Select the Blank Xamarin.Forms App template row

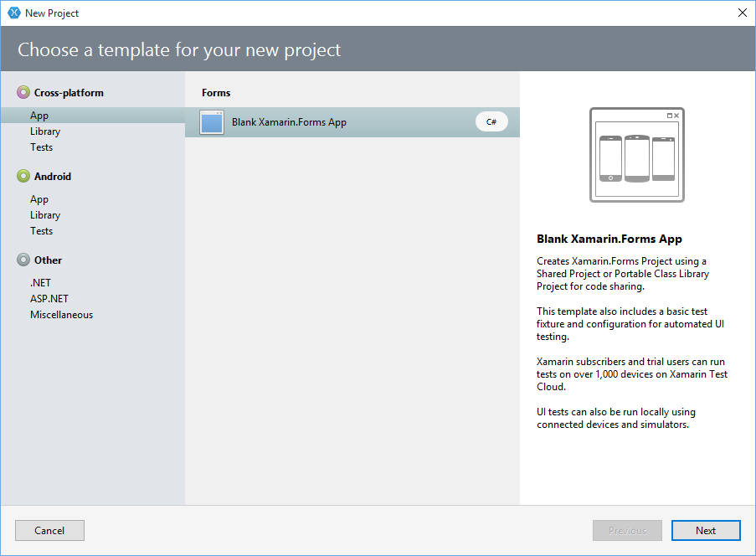[x=352, y=122]
